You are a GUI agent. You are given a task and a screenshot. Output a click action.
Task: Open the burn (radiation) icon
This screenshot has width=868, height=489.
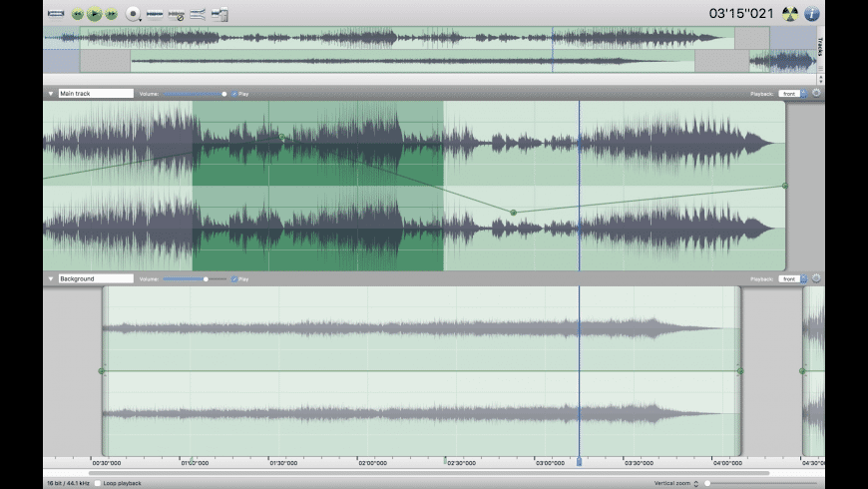point(790,14)
